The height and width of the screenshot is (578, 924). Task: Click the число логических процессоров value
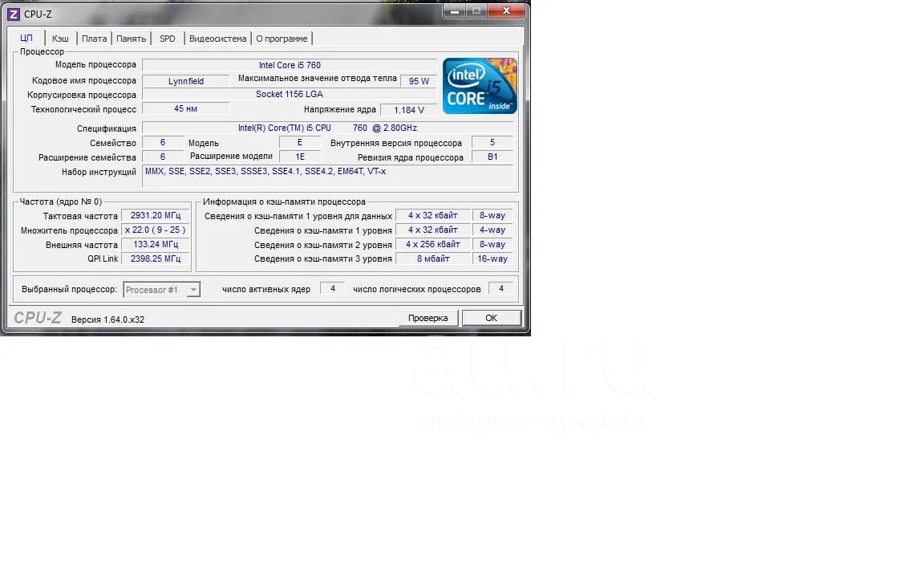(501, 288)
